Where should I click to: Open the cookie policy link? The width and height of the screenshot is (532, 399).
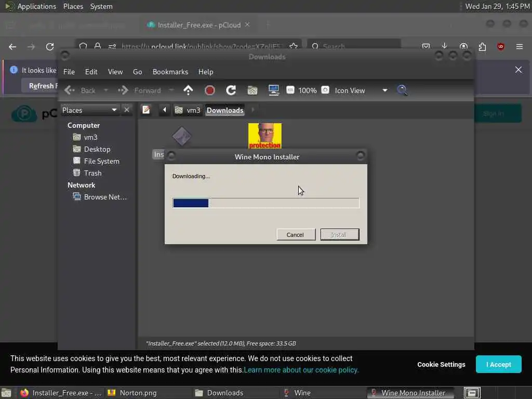pyautogui.click(x=301, y=370)
